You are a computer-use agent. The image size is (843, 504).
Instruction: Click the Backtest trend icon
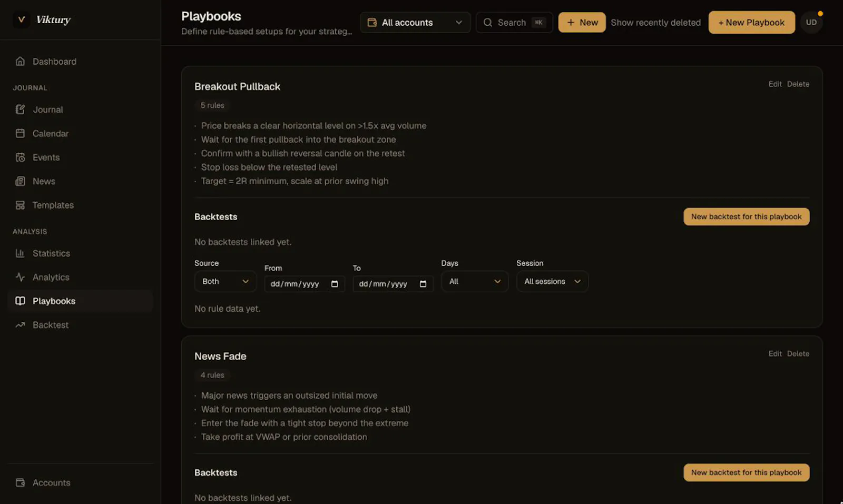[20, 325]
